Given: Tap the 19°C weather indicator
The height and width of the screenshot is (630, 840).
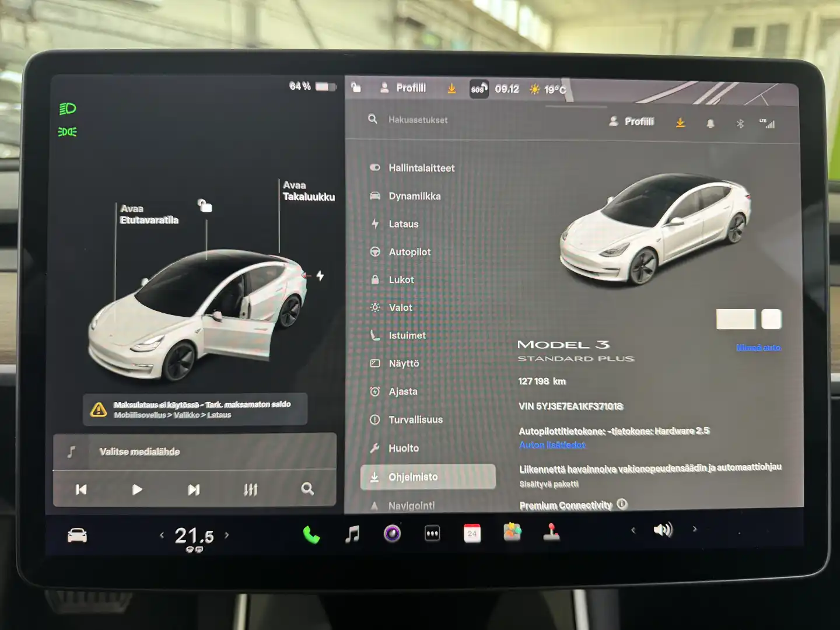Looking at the screenshot, I should pos(547,89).
